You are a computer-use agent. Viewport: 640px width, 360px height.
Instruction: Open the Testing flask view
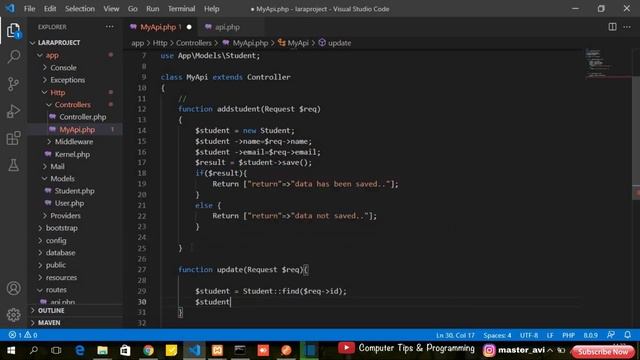pos(13,165)
